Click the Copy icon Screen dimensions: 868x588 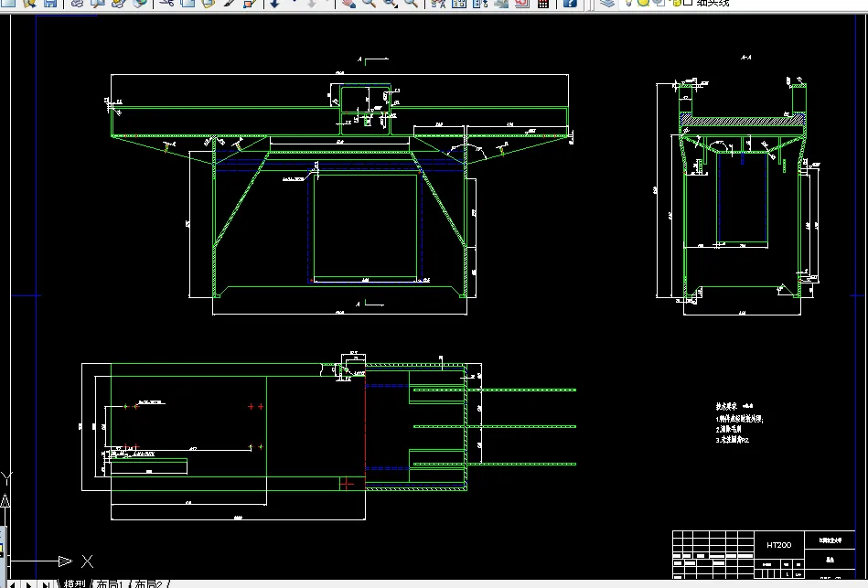click(188, 3)
